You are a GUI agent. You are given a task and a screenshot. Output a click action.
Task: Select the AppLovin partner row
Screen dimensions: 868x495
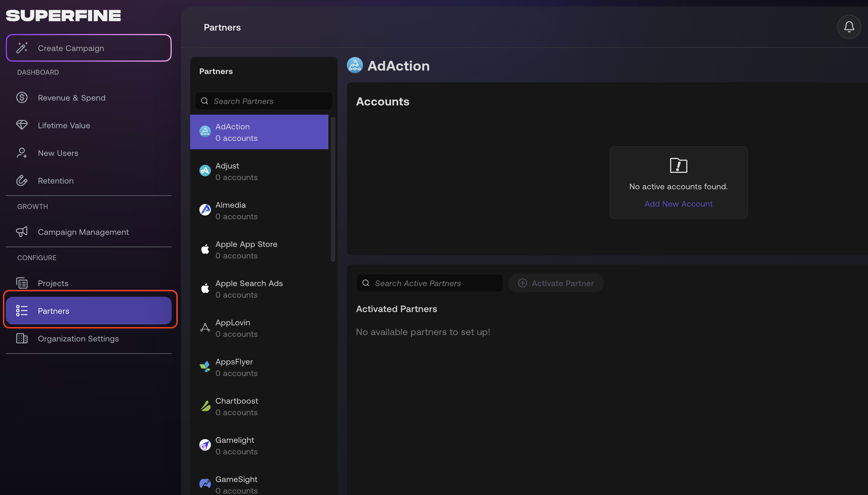point(259,328)
